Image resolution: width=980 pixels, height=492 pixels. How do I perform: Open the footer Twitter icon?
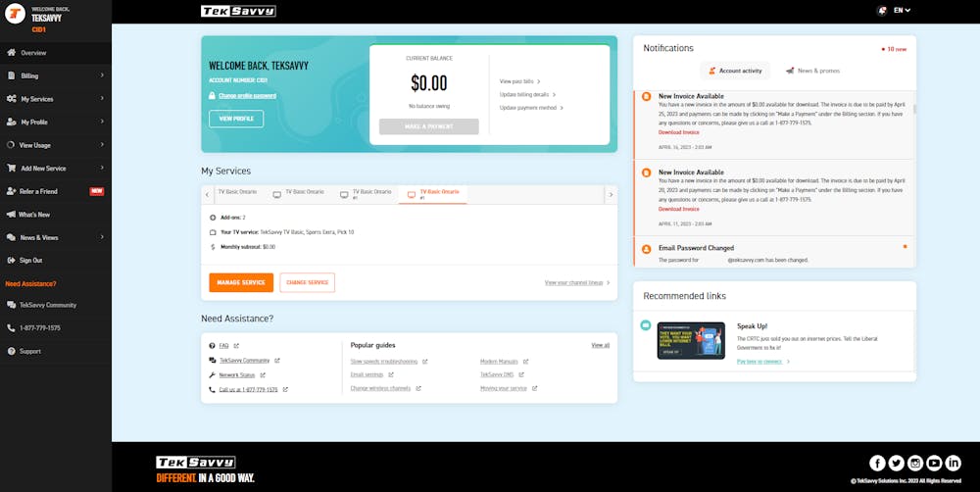pos(897,464)
